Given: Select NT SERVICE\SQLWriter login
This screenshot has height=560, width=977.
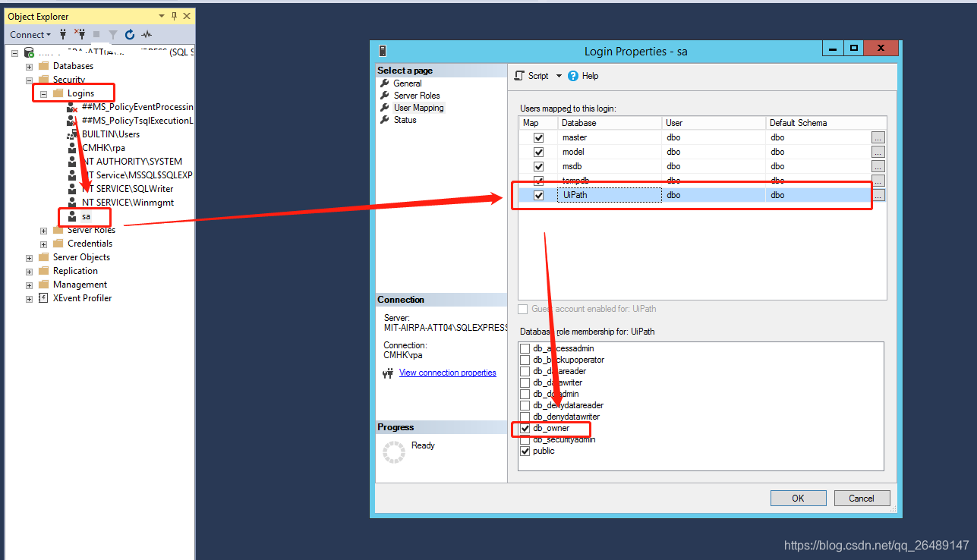Looking at the screenshot, I should coord(128,189).
